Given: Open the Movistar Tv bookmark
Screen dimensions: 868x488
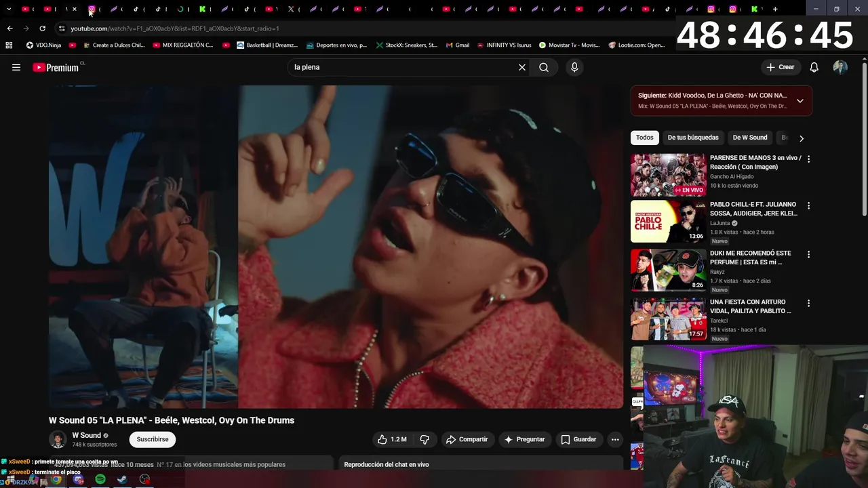Looking at the screenshot, I should coord(569,45).
